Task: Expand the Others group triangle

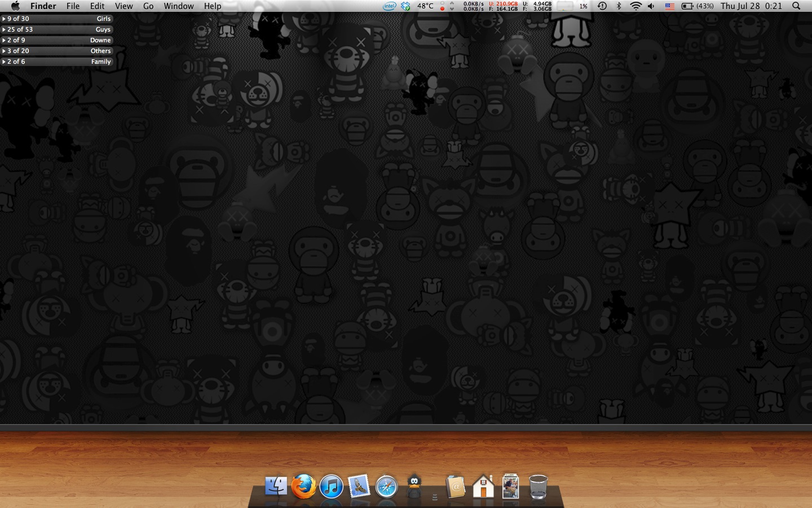Action: click(4, 51)
